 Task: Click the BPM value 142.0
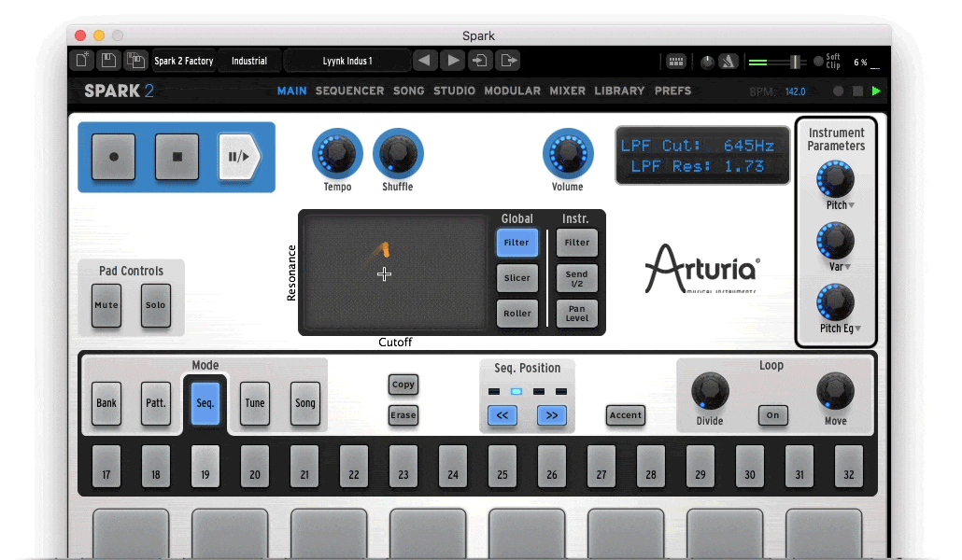(x=795, y=92)
